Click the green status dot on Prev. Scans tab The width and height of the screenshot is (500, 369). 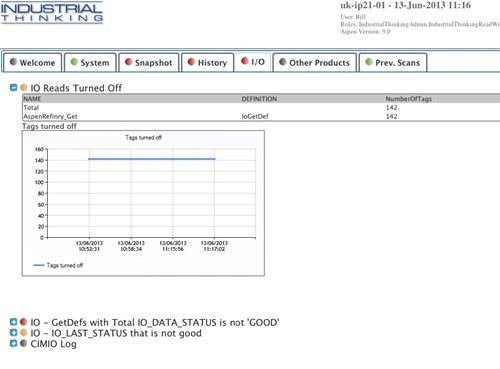[x=369, y=62]
